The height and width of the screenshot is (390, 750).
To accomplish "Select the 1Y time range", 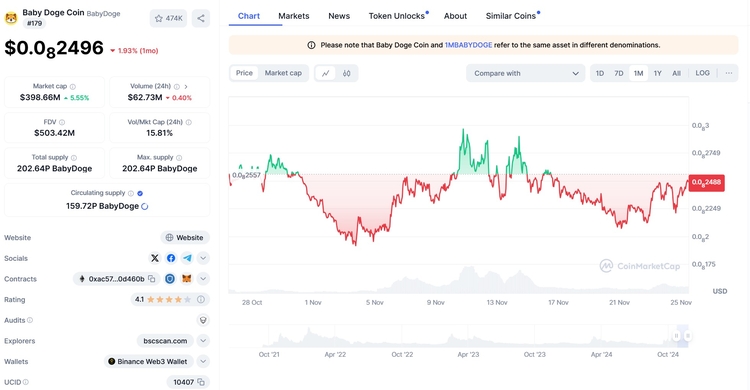I will click(x=657, y=73).
